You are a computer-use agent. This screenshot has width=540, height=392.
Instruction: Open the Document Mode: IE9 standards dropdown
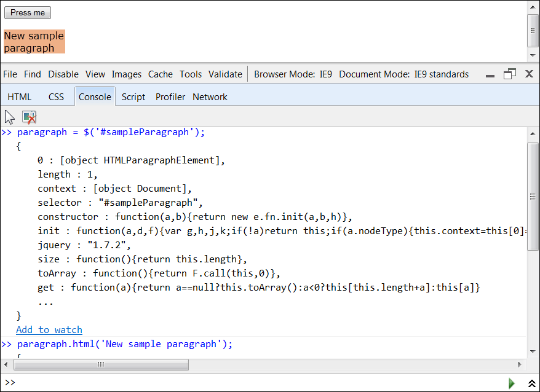[403, 74]
